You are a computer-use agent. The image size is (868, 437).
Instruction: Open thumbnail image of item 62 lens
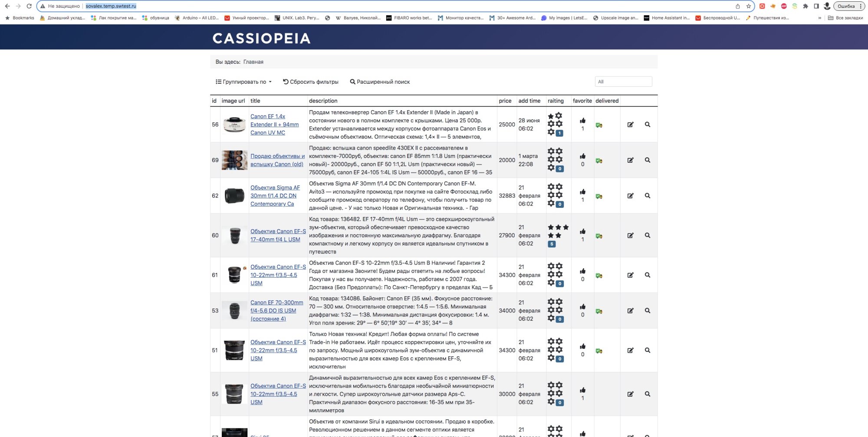234,196
